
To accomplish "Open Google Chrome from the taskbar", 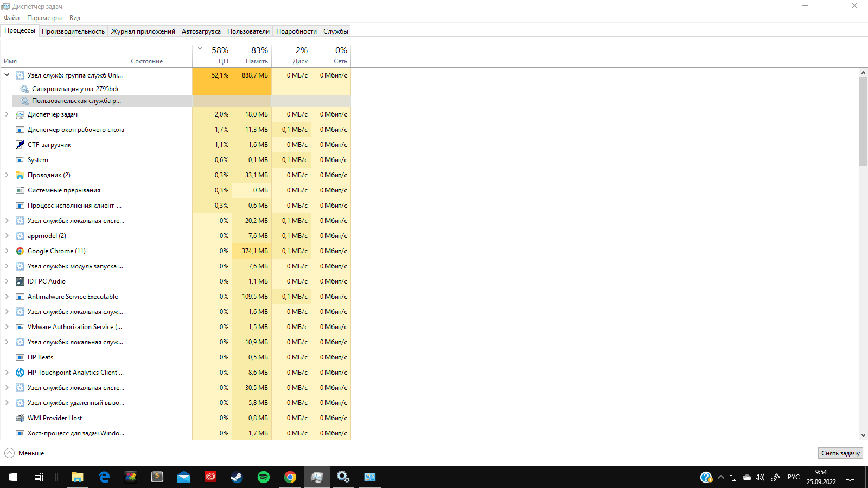I will click(x=290, y=477).
